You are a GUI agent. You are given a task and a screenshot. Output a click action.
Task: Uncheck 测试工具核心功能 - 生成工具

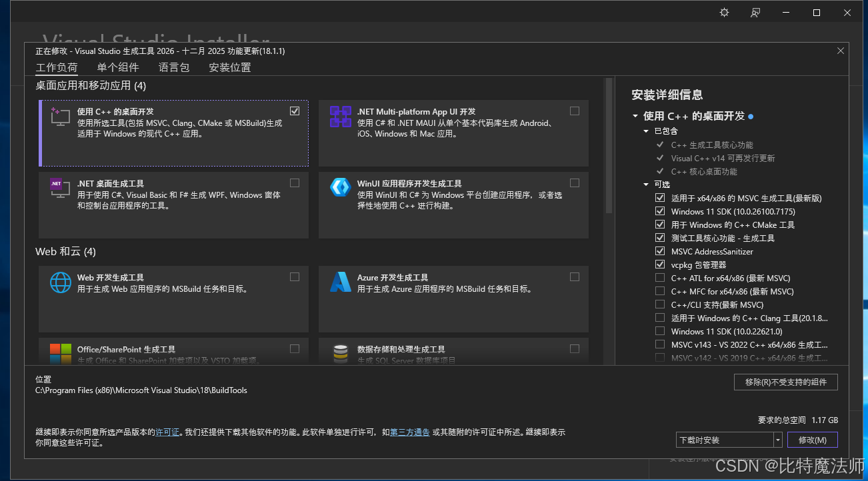[x=660, y=238]
